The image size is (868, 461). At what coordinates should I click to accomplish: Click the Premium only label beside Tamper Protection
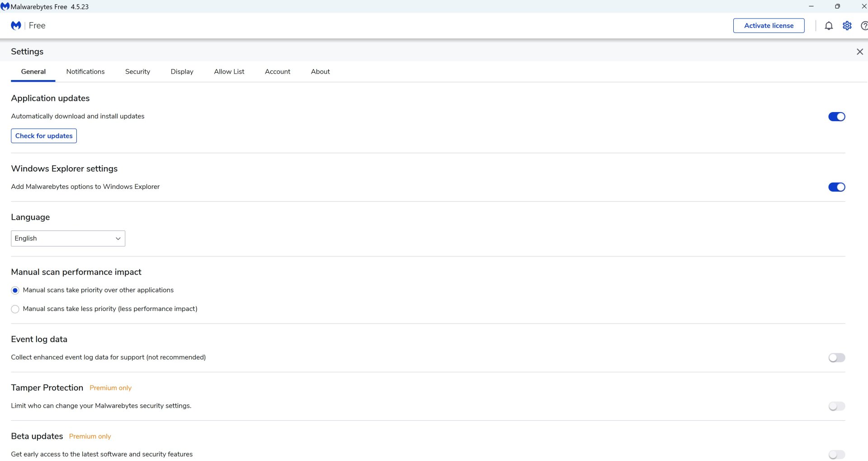pyautogui.click(x=110, y=388)
